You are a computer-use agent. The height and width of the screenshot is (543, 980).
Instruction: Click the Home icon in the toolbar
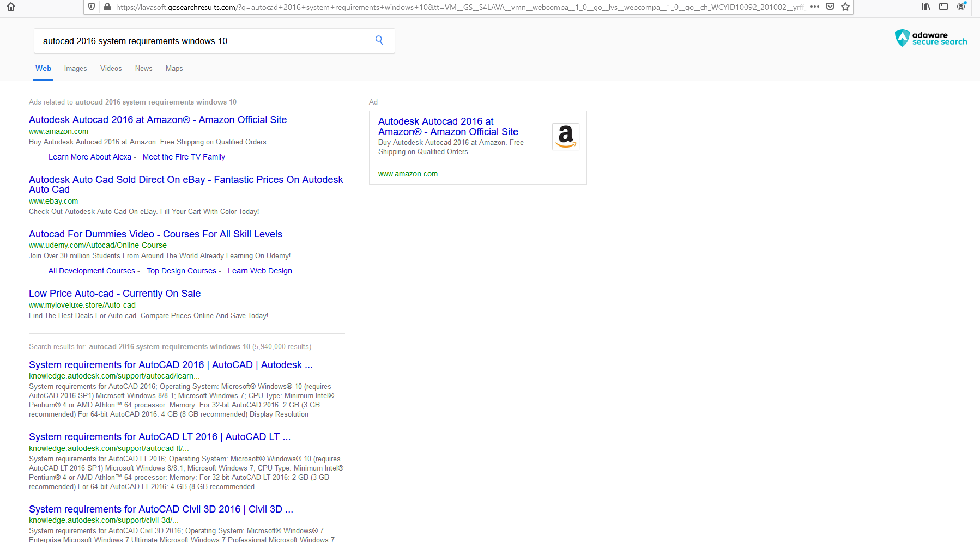click(11, 7)
